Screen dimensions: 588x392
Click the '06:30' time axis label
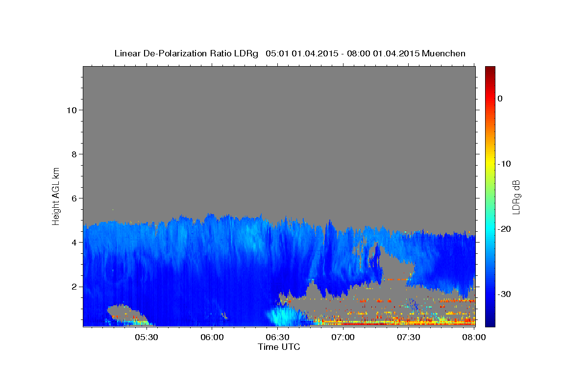click(x=277, y=338)
